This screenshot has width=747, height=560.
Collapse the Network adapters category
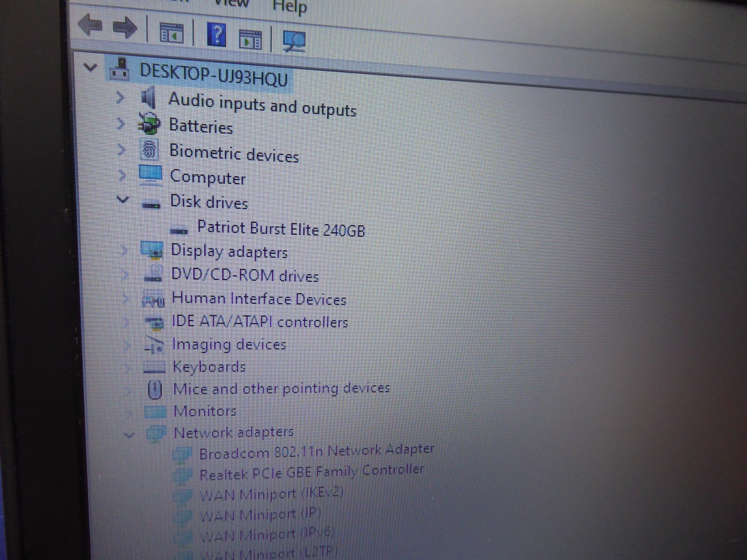[129, 435]
